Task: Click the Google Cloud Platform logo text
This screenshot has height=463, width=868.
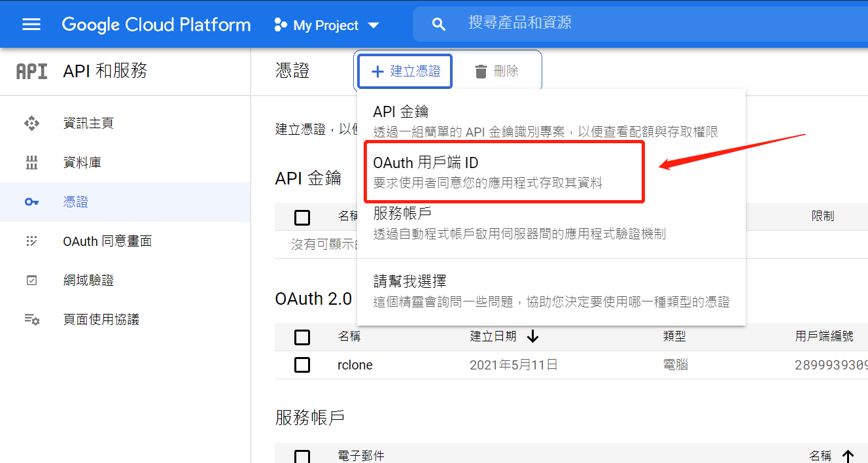Action: (x=156, y=25)
